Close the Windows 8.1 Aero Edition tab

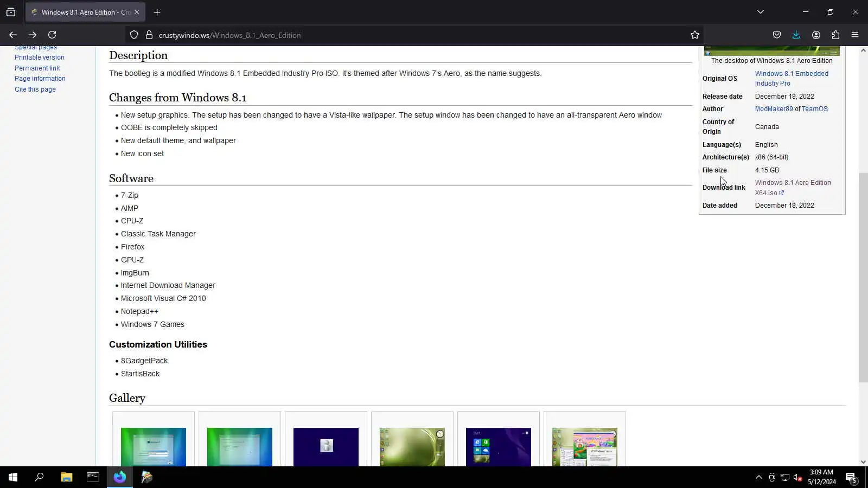tap(137, 12)
